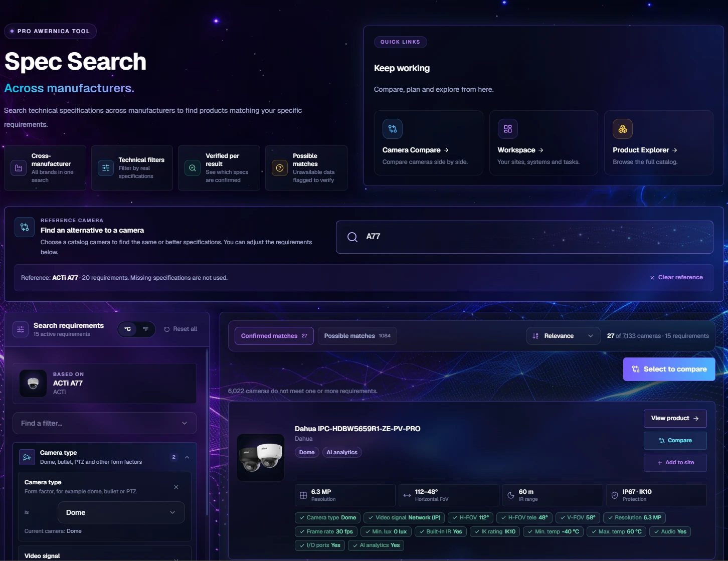Viewport: 728px width, 561px height.
Task: Click Select to compare button
Action: tap(669, 369)
